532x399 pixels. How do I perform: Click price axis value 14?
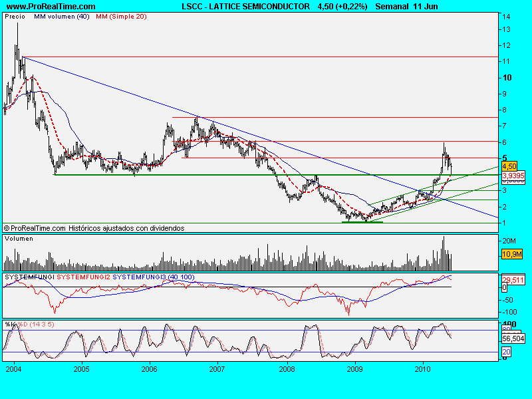[507, 17]
